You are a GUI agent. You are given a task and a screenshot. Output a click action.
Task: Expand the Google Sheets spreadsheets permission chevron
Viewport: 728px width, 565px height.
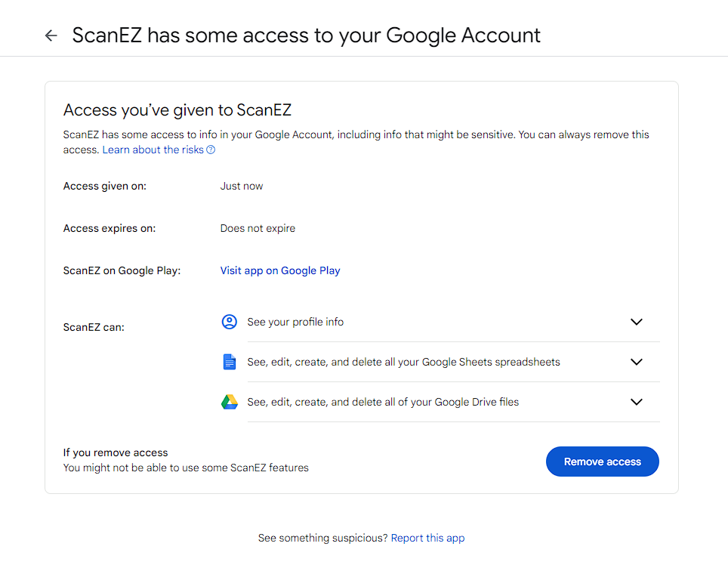pos(637,362)
